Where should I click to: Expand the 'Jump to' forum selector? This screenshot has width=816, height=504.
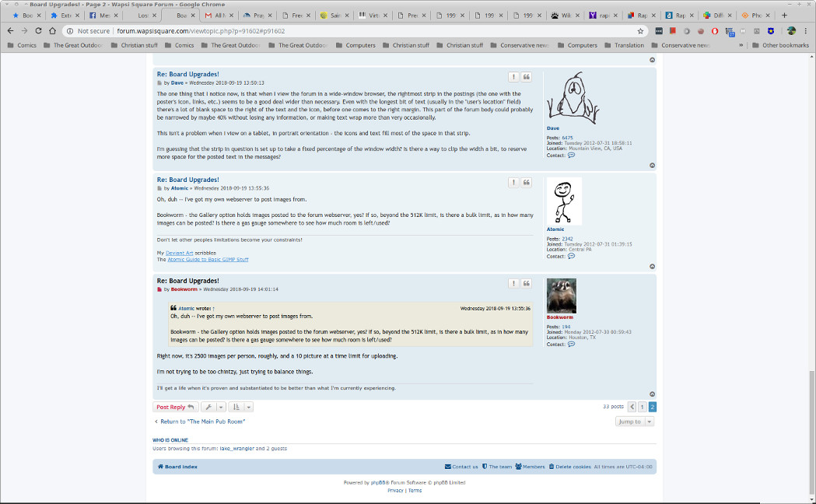coord(634,422)
